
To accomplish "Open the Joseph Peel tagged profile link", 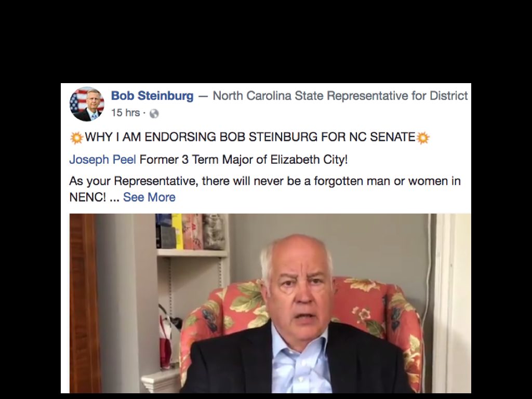I will coord(102,159).
